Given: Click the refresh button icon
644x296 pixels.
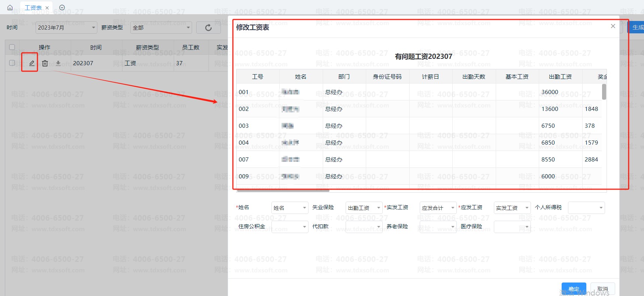Looking at the screenshot, I should click(208, 27).
